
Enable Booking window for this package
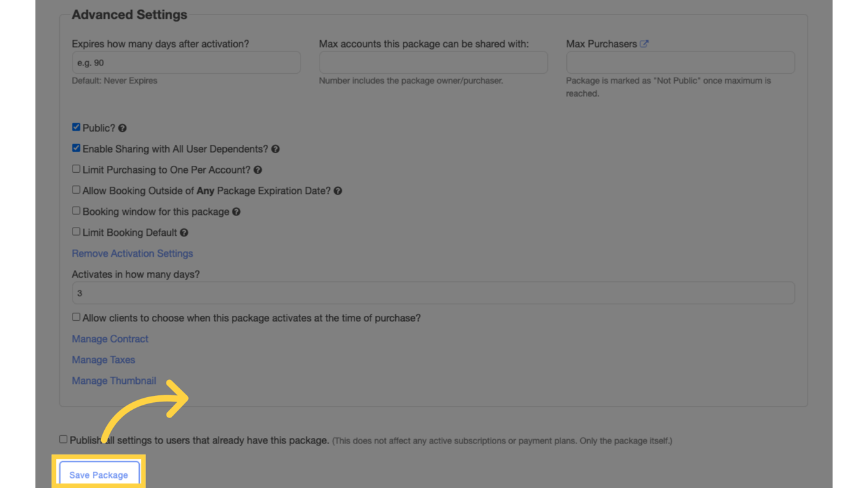tap(76, 211)
